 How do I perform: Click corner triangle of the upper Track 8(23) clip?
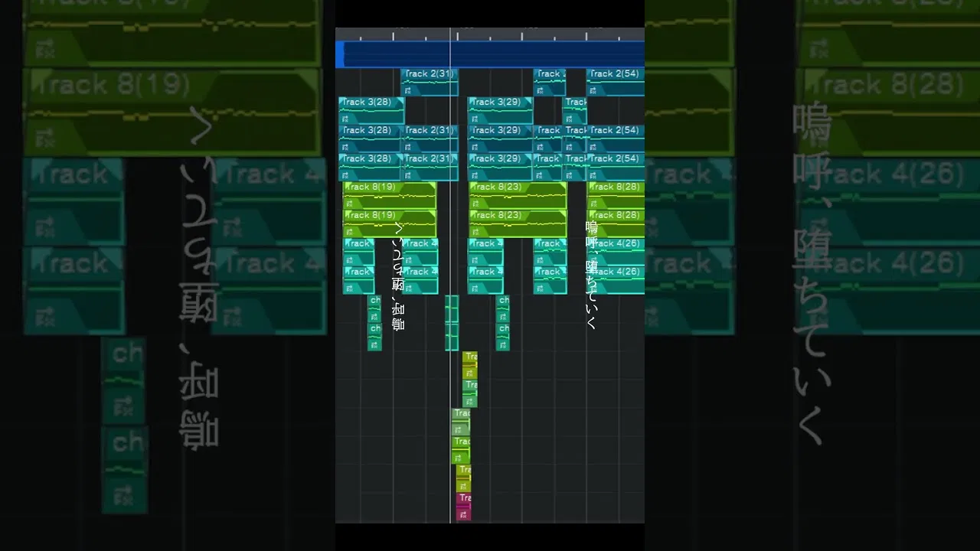click(x=562, y=186)
